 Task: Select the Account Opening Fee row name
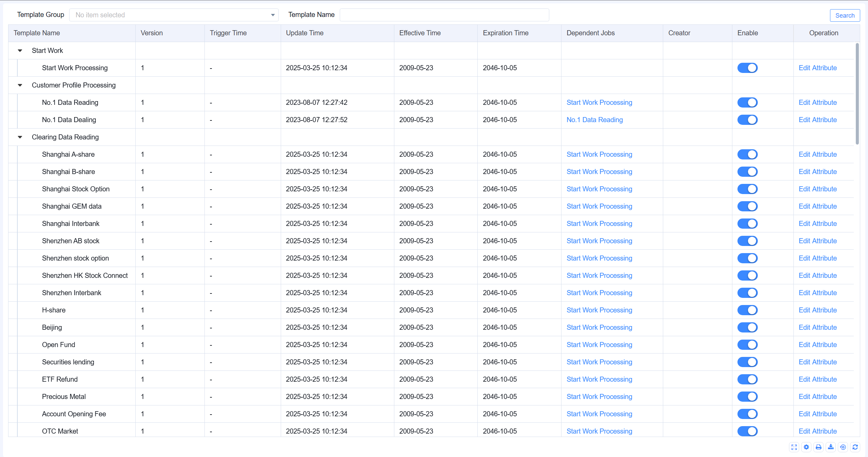[74, 414]
